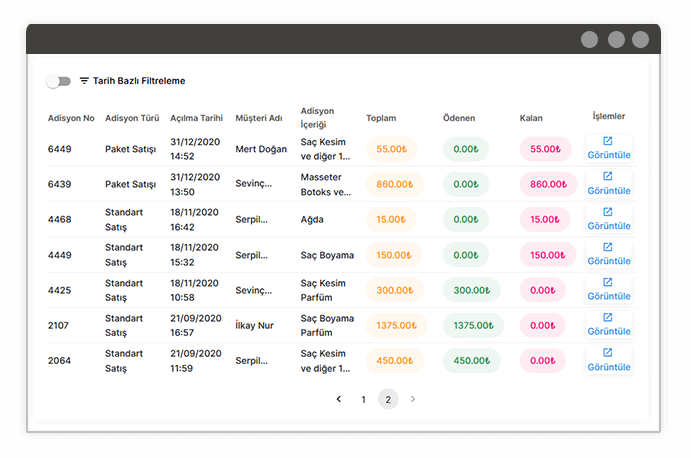Click adisyon number 4425
The image size is (691, 458).
tap(59, 290)
